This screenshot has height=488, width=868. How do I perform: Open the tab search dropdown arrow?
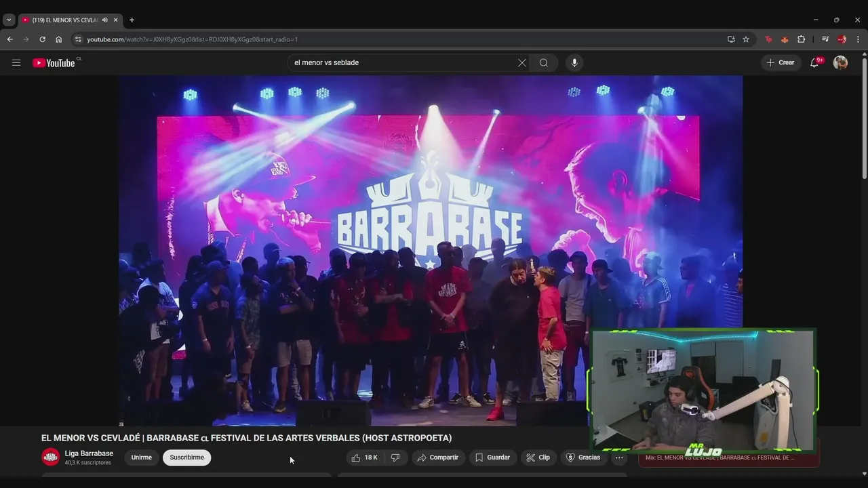[9, 20]
